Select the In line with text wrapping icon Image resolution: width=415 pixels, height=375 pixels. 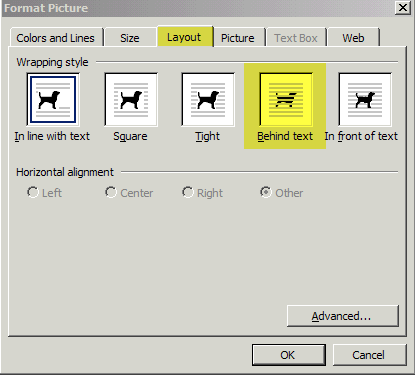[x=53, y=99]
